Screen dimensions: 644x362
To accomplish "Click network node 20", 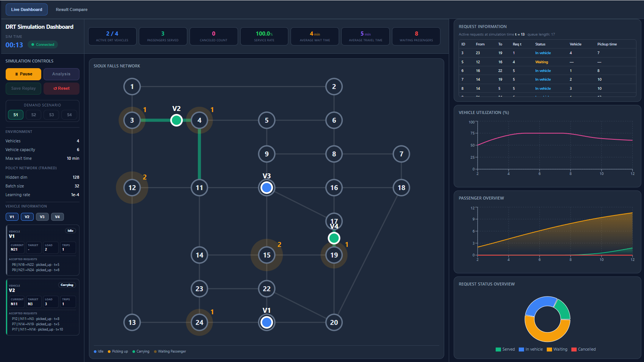I will (x=334, y=322).
